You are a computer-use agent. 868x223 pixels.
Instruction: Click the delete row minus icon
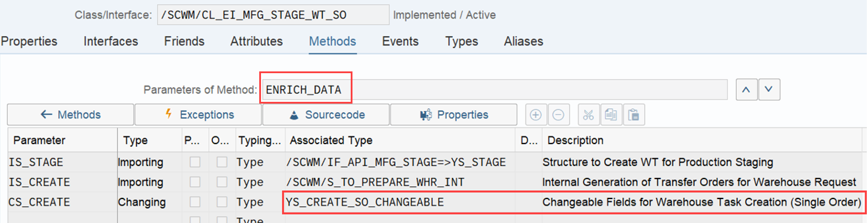tap(558, 115)
